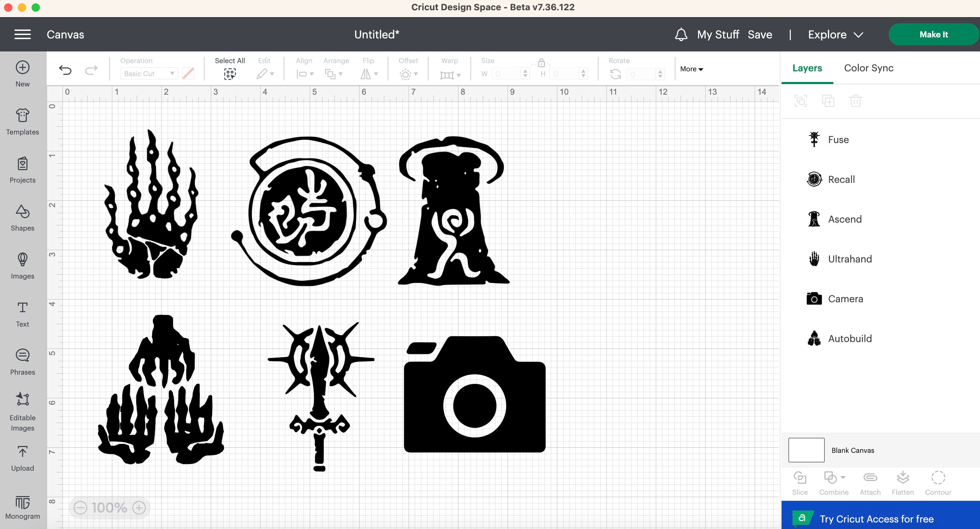The image size is (980, 529).
Task: Click the Make It button
Action: (x=934, y=35)
